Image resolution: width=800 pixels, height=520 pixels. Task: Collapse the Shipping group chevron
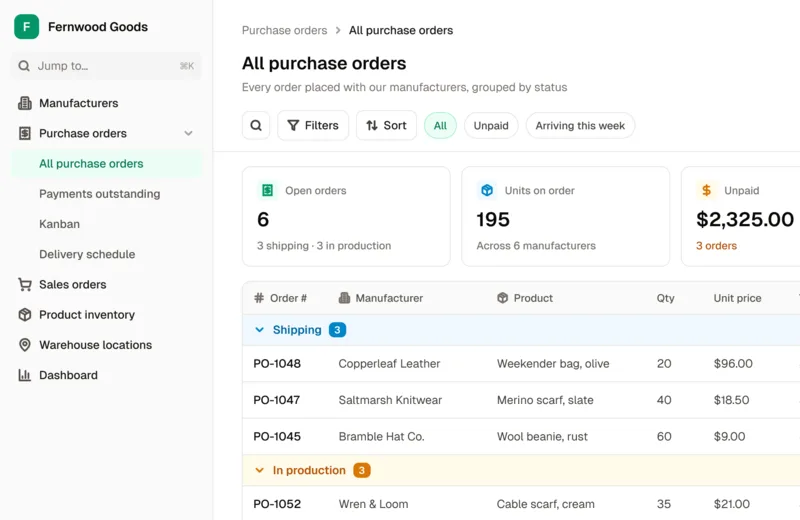[259, 330]
